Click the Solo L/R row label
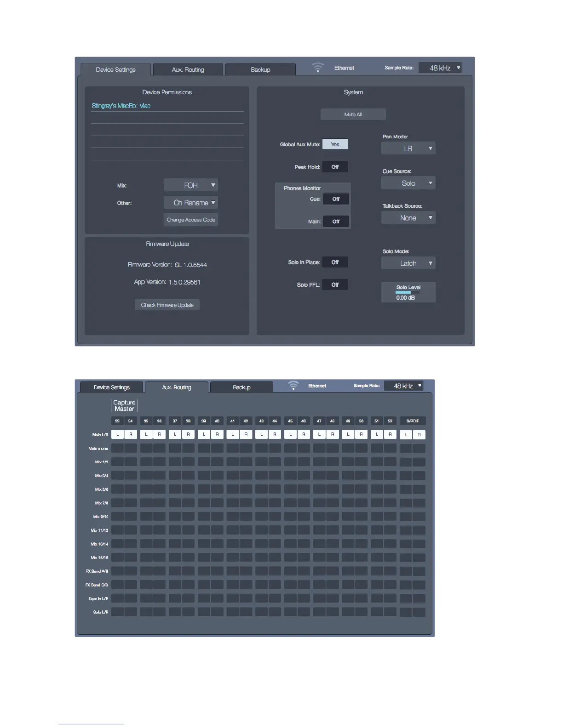Screen dimensions: 563x728 coord(101,612)
